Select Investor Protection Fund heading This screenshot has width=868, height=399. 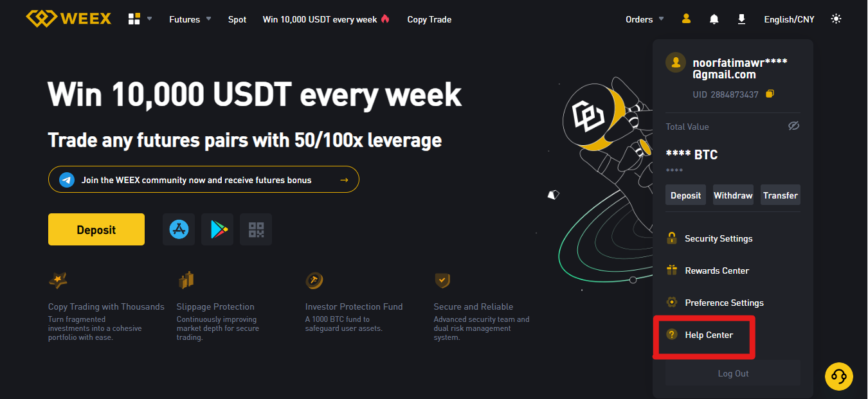pyautogui.click(x=354, y=306)
